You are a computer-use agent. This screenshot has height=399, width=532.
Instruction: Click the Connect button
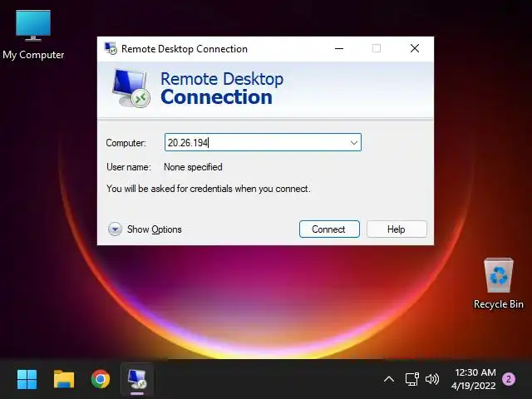[x=329, y=229]
